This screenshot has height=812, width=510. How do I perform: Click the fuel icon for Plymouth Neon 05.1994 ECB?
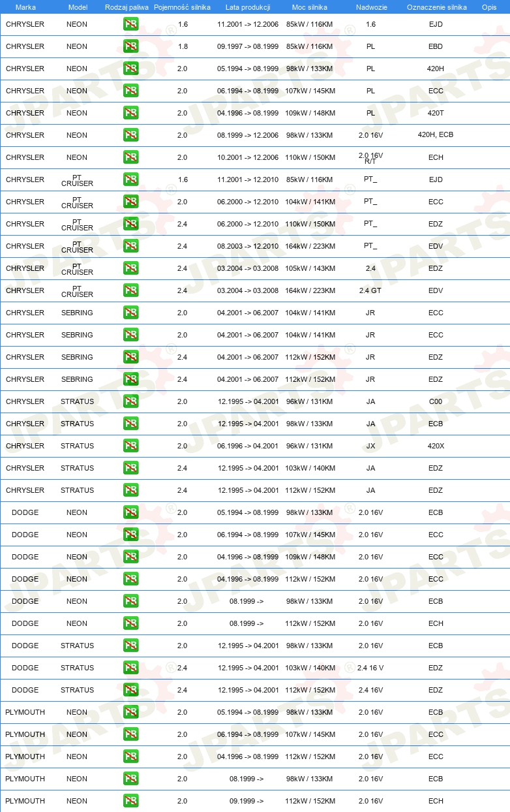pos(131,712)
